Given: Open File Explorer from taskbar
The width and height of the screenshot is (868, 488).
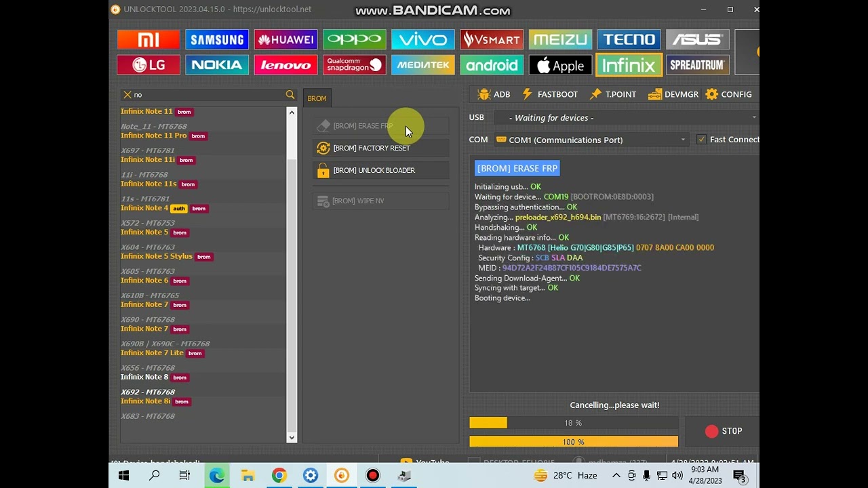Looking at the screenshot, I should 248,476.
